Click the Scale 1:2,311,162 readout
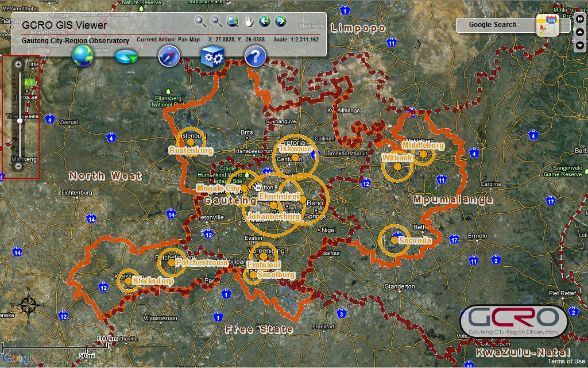Image resolution: width=588 pixels, height=368 pixels. [296, 40]
